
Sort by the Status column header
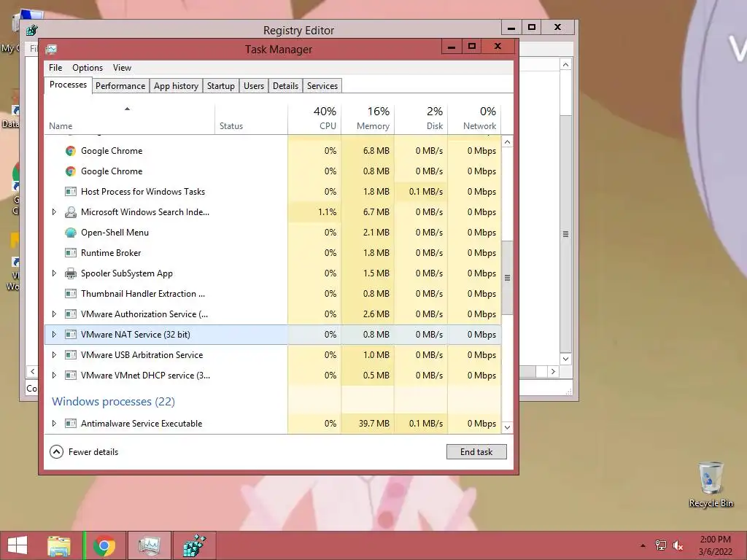pyautogui.click(x=251, y=118)
